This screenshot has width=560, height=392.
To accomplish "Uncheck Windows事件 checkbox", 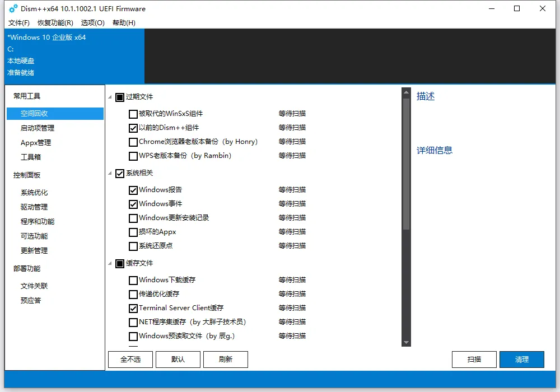I will pos(133,204).
